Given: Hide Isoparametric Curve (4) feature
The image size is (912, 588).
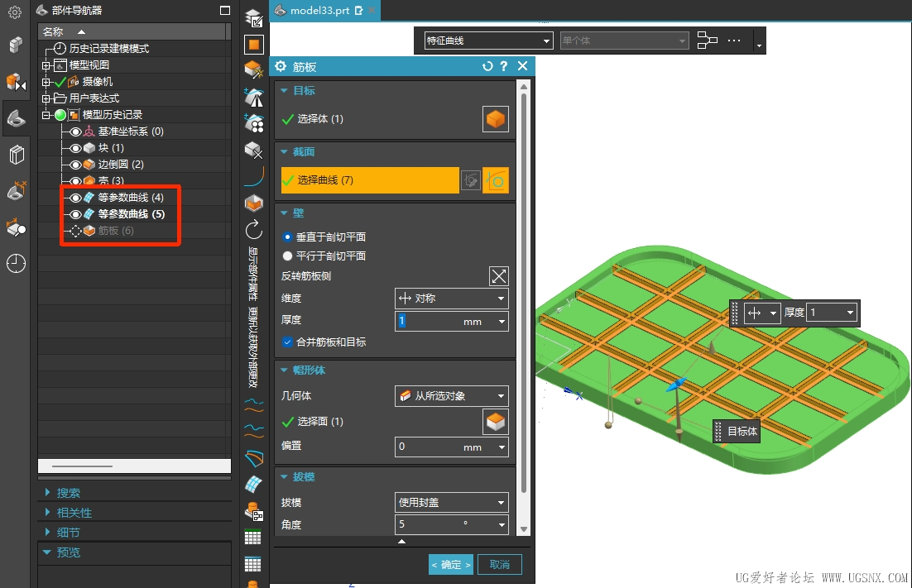Looking at the screenshot, I should click(75, 198).
